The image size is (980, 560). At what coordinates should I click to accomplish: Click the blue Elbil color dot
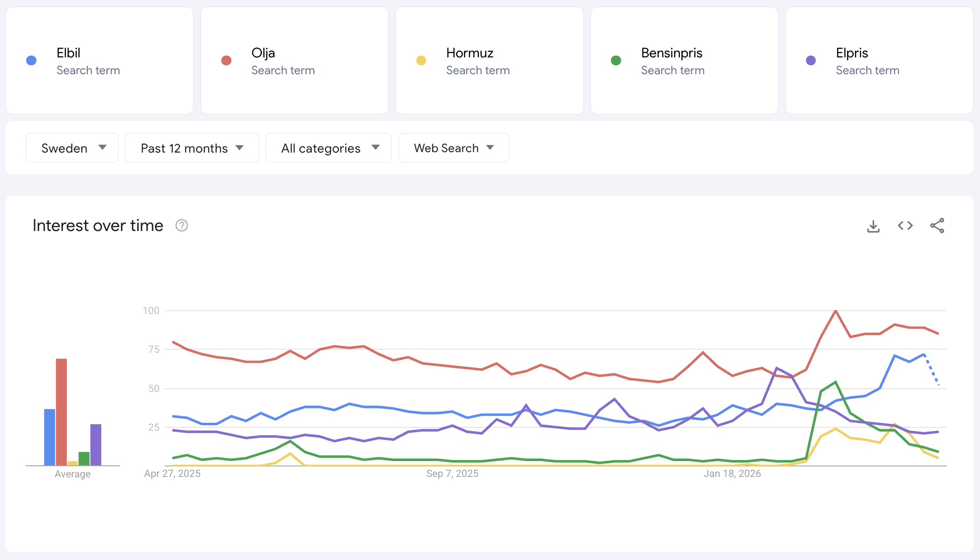[31, 61]
